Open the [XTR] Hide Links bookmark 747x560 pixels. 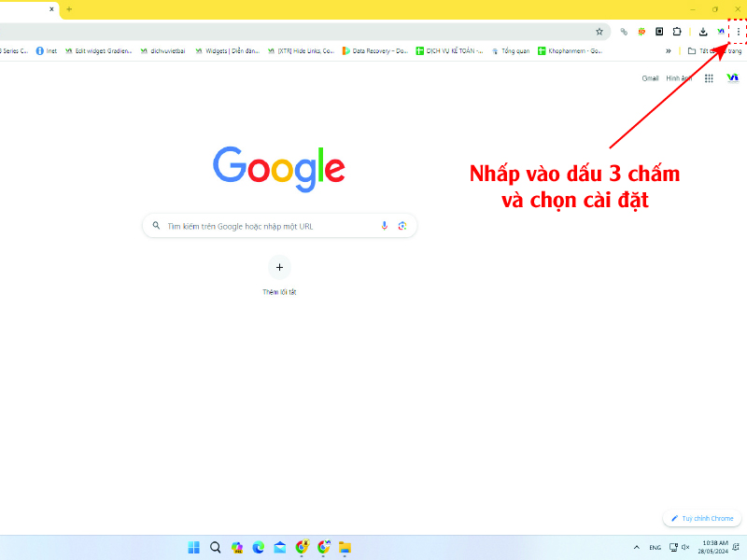(301, 51)
